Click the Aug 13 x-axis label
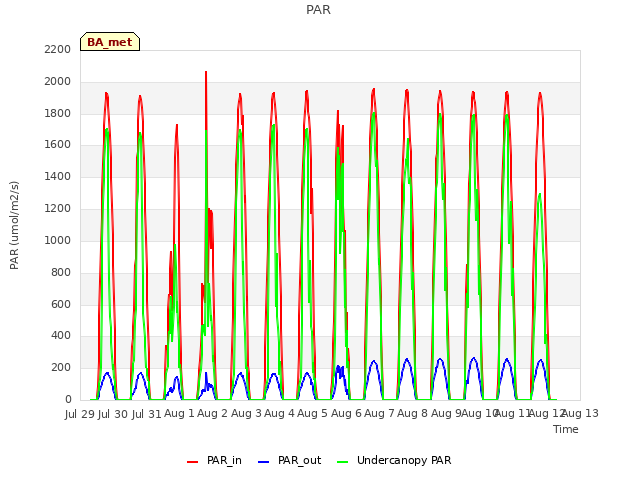 pos(581,413)
